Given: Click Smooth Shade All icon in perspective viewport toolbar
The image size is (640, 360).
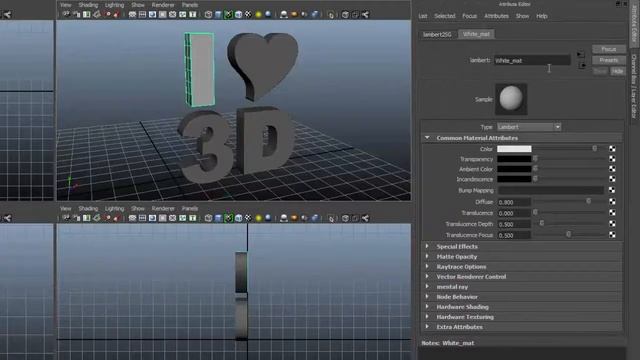Looking at the screenshot, I should coord(218,15).
